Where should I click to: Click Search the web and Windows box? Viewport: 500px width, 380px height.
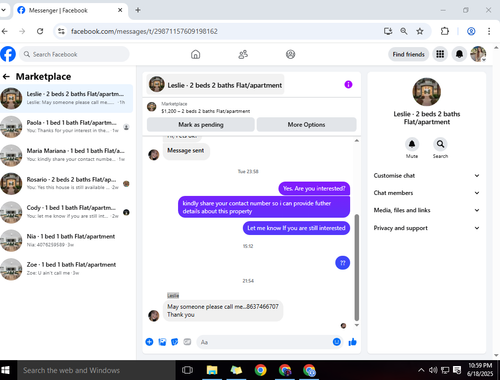96,370
